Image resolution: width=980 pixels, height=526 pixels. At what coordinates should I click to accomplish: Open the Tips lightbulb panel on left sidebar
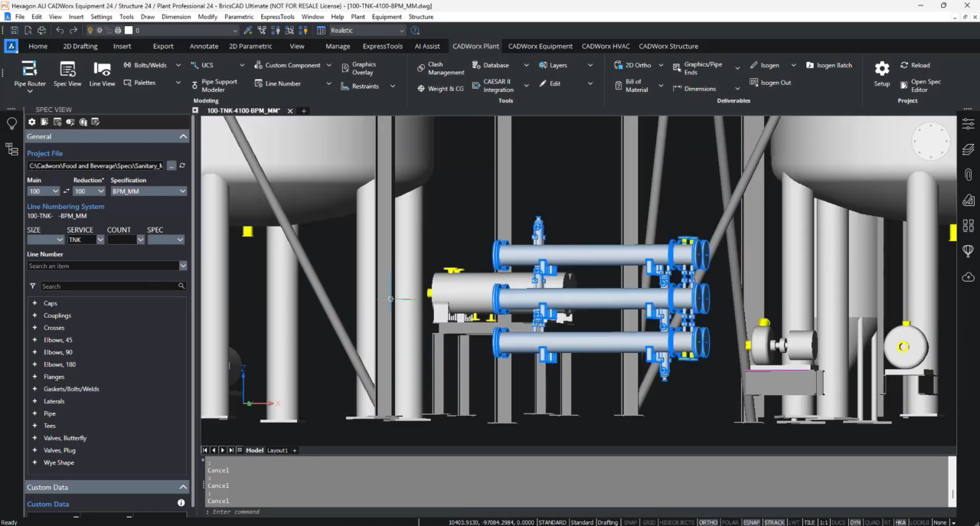11,124
